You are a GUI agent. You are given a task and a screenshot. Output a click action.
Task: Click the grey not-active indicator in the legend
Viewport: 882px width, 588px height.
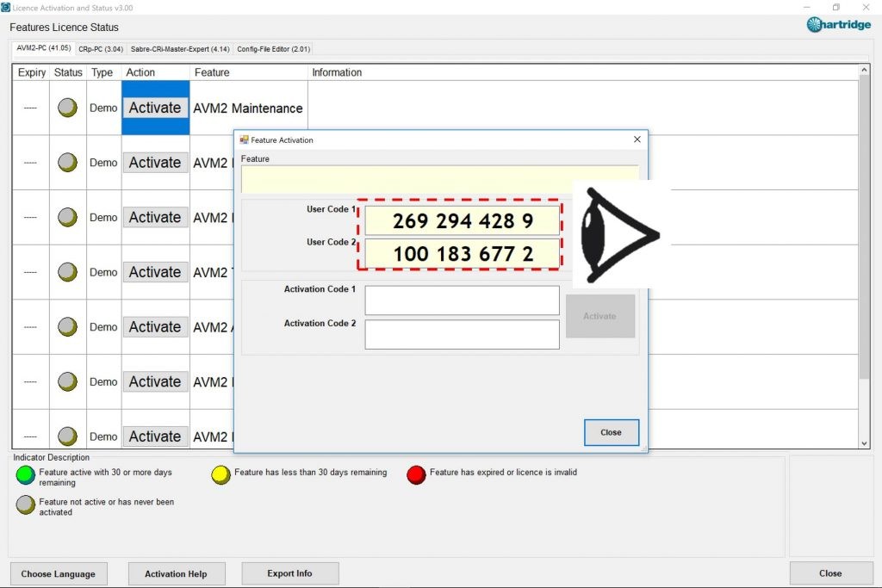tap(25, 504)
